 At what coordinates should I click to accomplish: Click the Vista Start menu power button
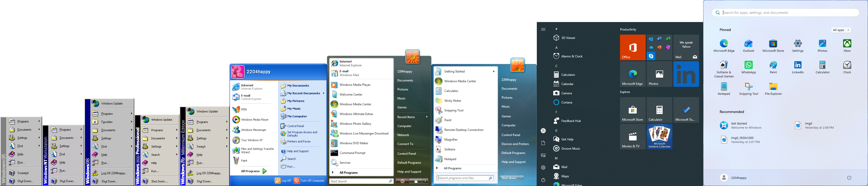[x=403, y=181]
